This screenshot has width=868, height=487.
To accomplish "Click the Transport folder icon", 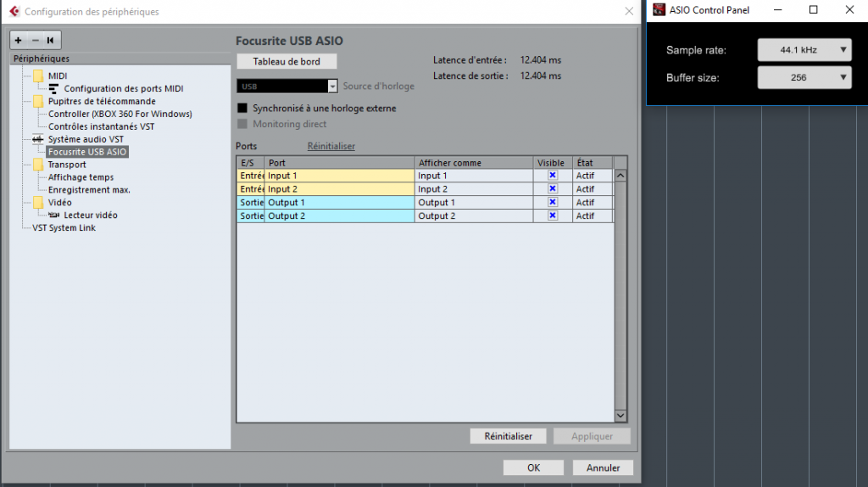I will pos(38,165).
